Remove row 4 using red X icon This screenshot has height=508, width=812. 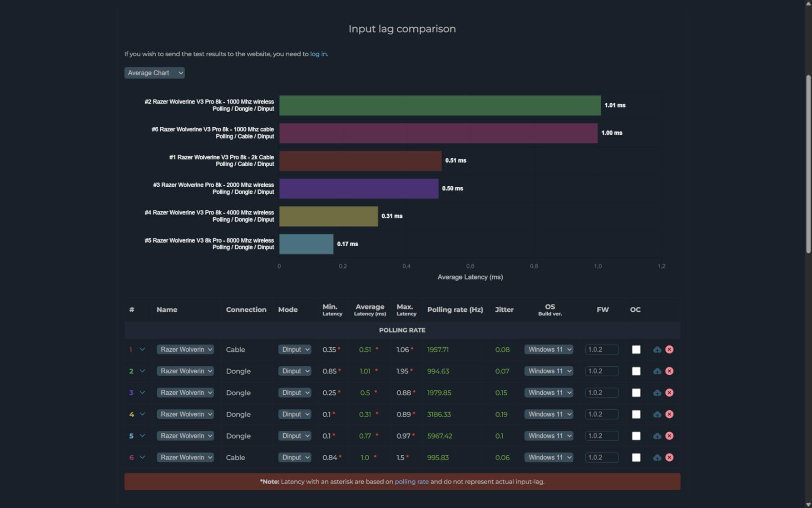coord(669,414)
